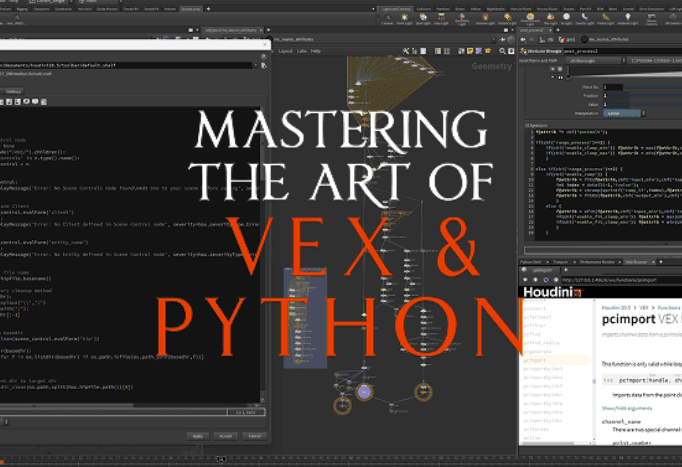Adjust the ramp Value slider
Screen dimensions: 682x467
tap(656, 104)
